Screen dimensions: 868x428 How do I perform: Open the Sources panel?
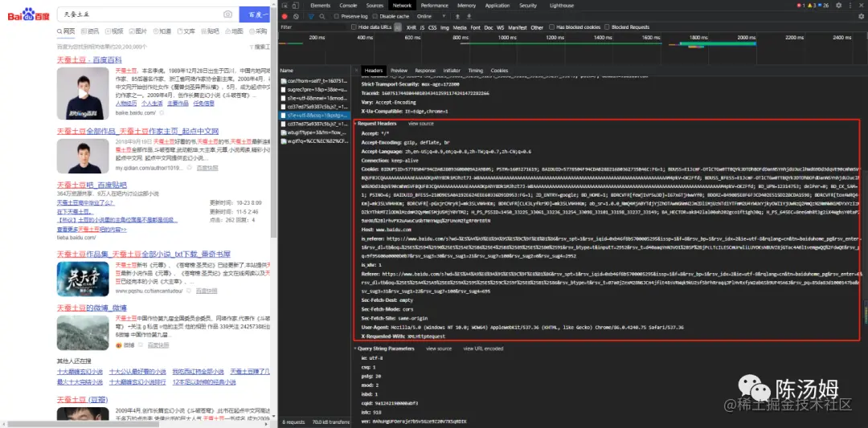375,6
